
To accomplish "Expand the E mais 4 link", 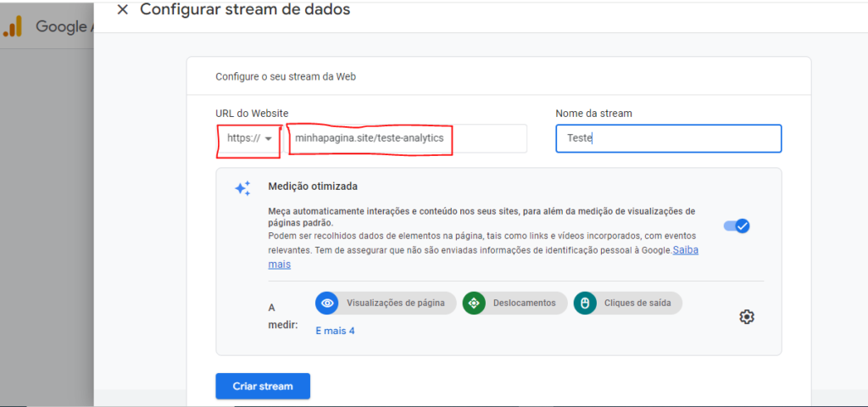I will (335, 332).
